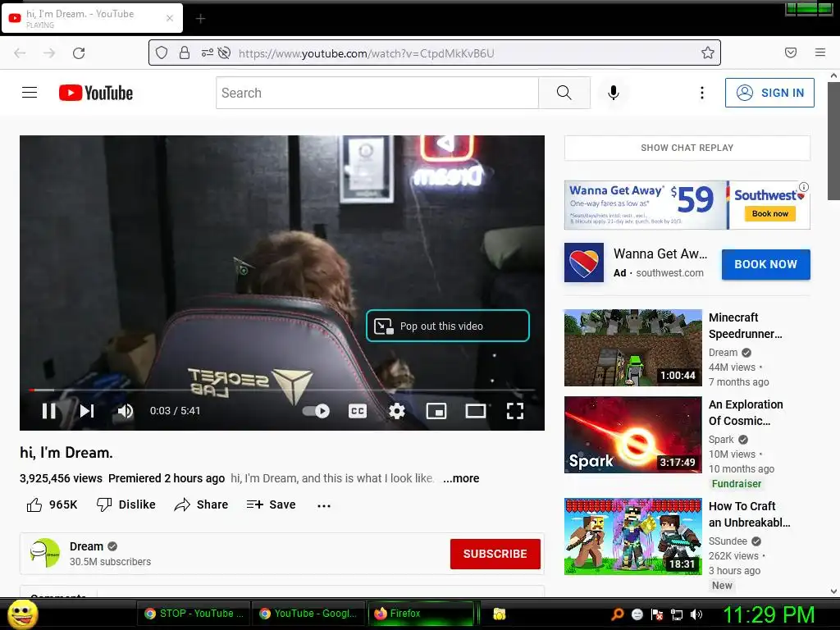Go to the YouTube home logo
This screenshot has width=840, height=630.
[96, 93]
